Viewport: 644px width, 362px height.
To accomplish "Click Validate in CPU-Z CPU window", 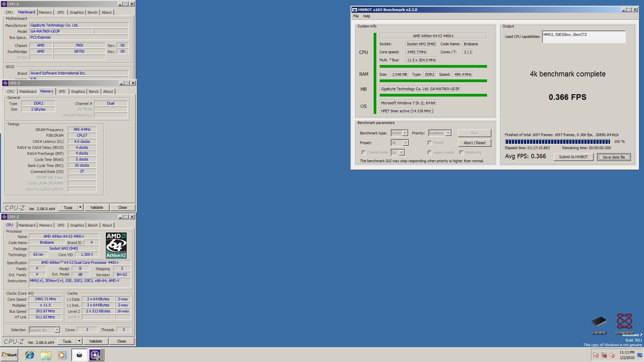I will (96, 341).
